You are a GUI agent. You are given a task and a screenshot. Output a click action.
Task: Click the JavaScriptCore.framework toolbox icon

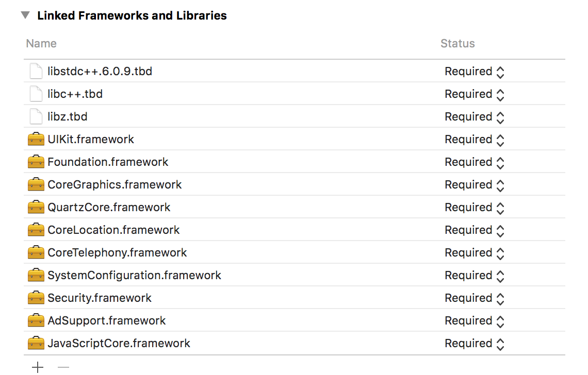(36, 343)
